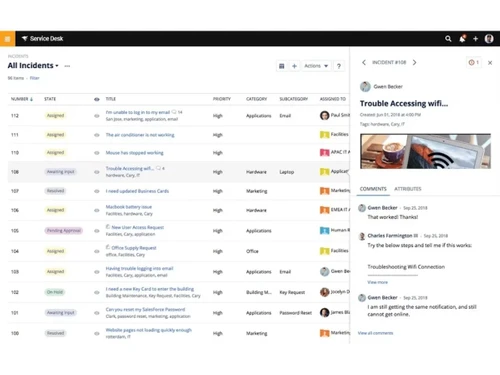
Task: Toggle watch eye for incident 112
Action: pyautogui.click(x=97, y=116)
